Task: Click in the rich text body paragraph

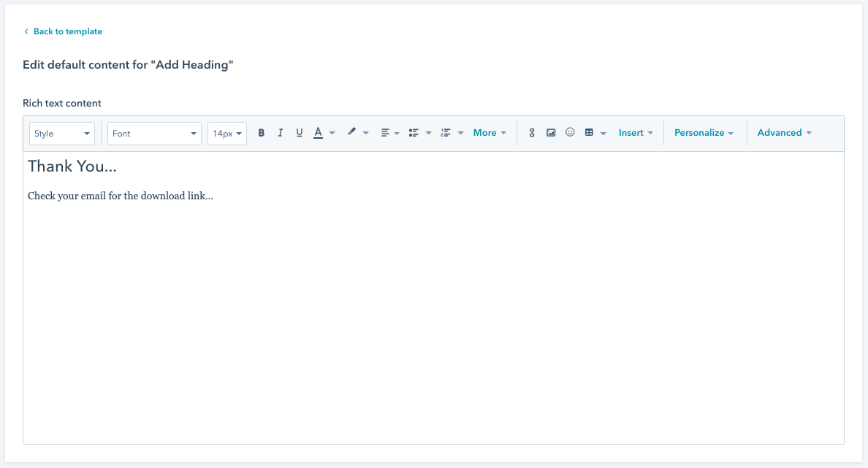Action: tap(121, 196)
